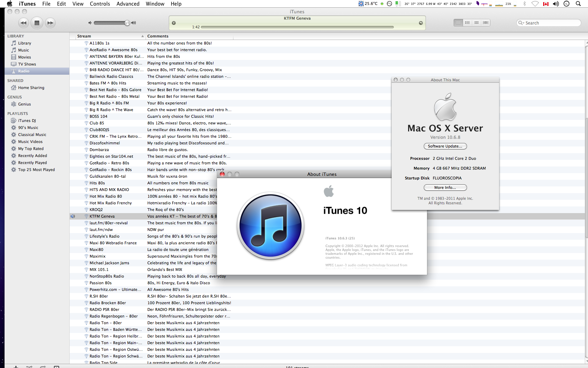Click the speaker icon beside KTFM Geneva
Viewport: 588px width, 368px height.
tap(73, 216)
